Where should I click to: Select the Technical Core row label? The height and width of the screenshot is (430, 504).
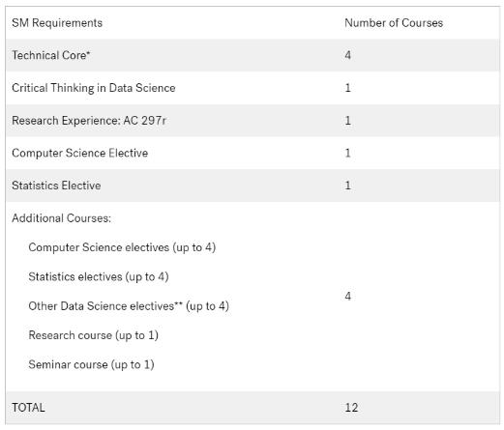point(51,55)
